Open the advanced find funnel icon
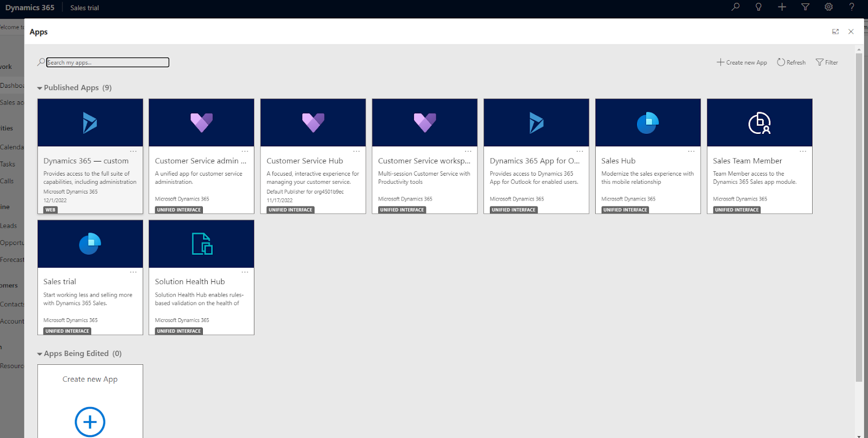 click(805, 7)
